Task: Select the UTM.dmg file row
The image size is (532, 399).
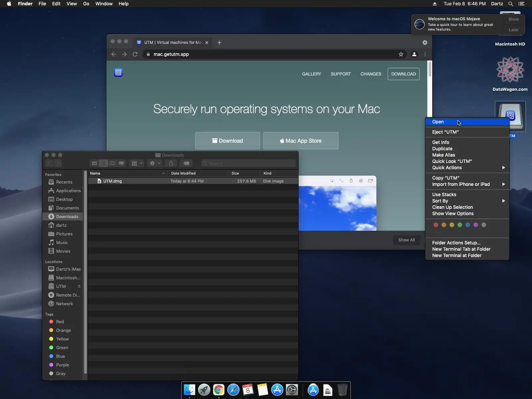Action: click(193, 181)
